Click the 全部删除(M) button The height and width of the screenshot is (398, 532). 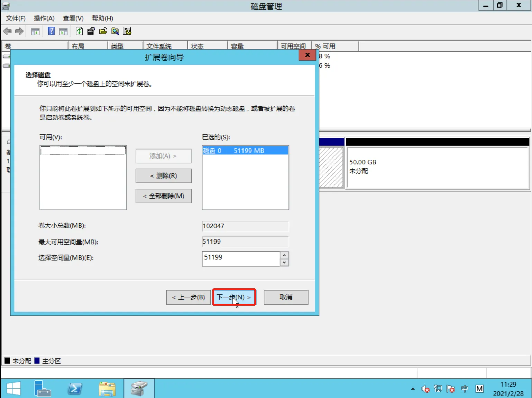tap(163, 196)
